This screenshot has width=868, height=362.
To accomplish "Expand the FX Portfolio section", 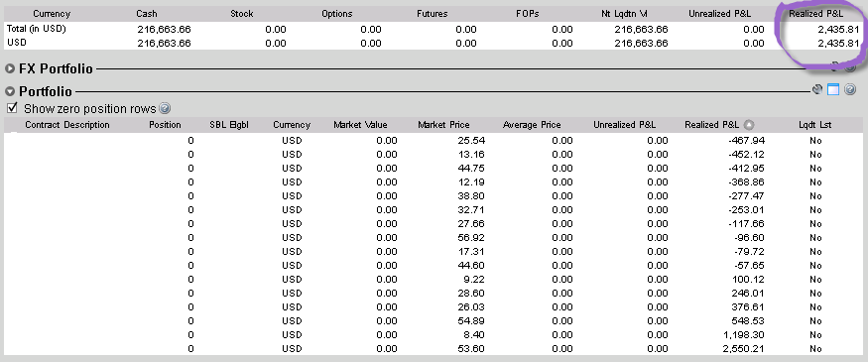I will [x=9, y=68].
